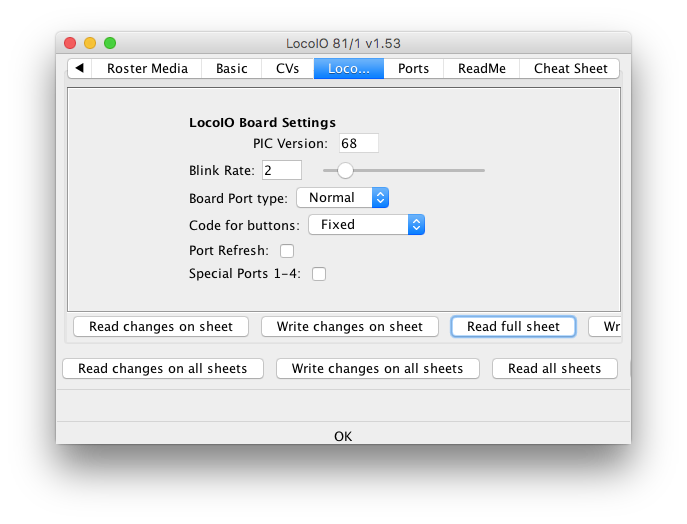Toggle the Special Ports 1-4 checkbox
Viewport: 687px width, 524px height.
[x=319, y=274]
